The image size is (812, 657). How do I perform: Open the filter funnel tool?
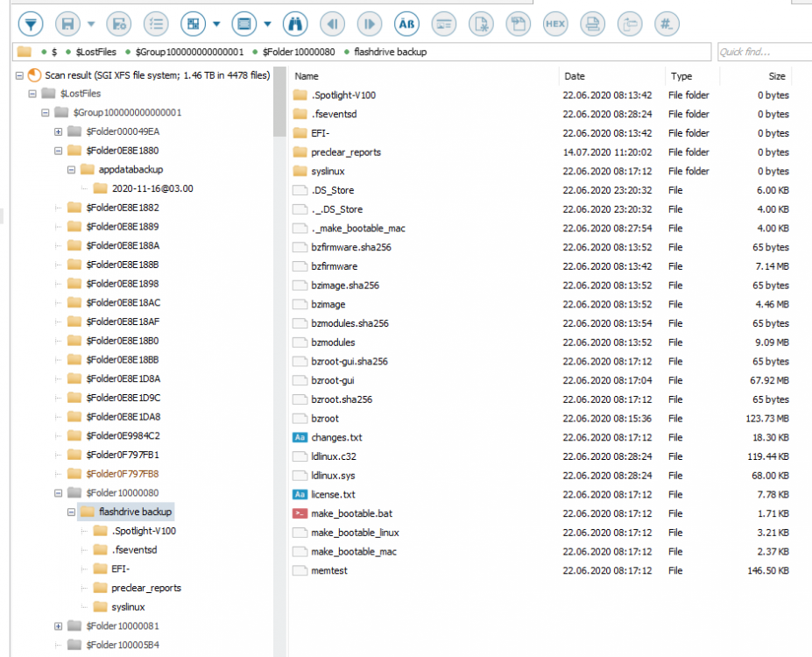click(31, 24)
